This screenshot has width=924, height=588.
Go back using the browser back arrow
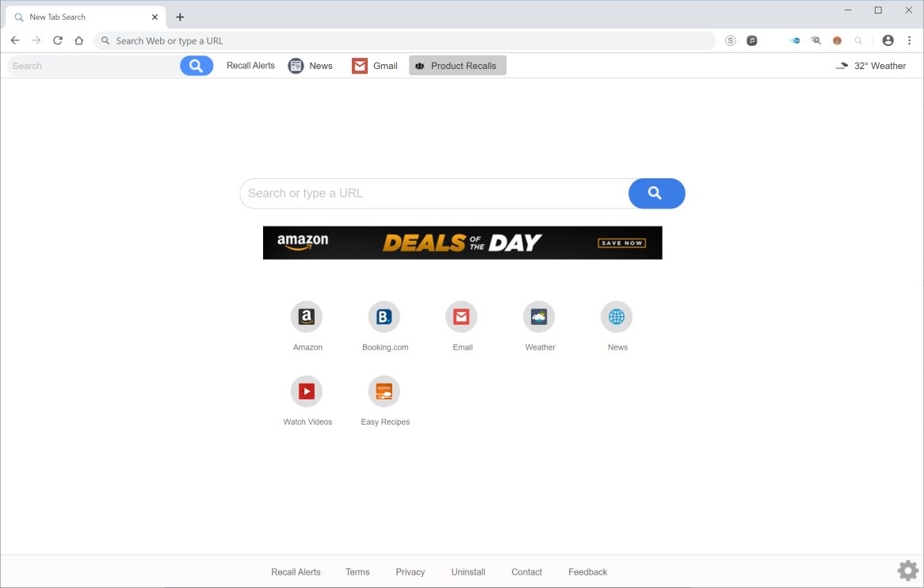tap(15, 40)
